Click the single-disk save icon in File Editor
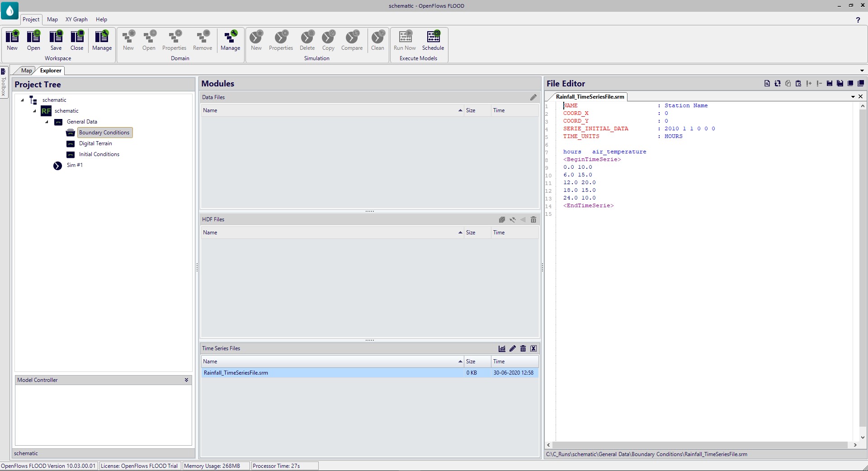This screenshot has width=868, height=471. point(830,83)
